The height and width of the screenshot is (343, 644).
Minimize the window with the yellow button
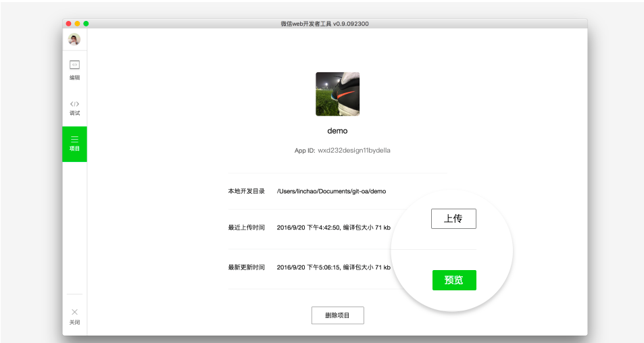[77, 24]
